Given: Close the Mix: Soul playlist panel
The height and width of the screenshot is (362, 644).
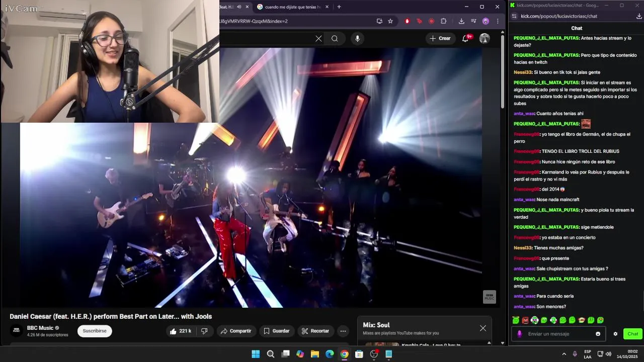Looking at the screenshot, I should (483, 328).
